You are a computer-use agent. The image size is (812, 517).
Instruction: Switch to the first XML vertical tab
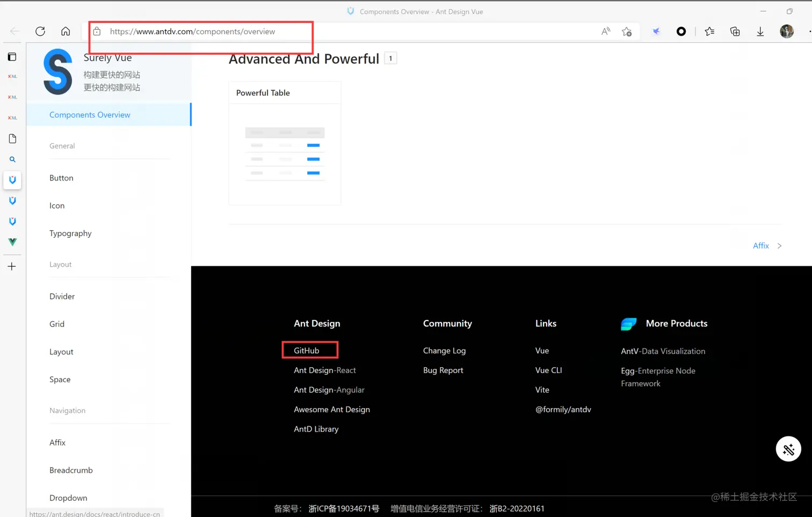tap(12, 76)
